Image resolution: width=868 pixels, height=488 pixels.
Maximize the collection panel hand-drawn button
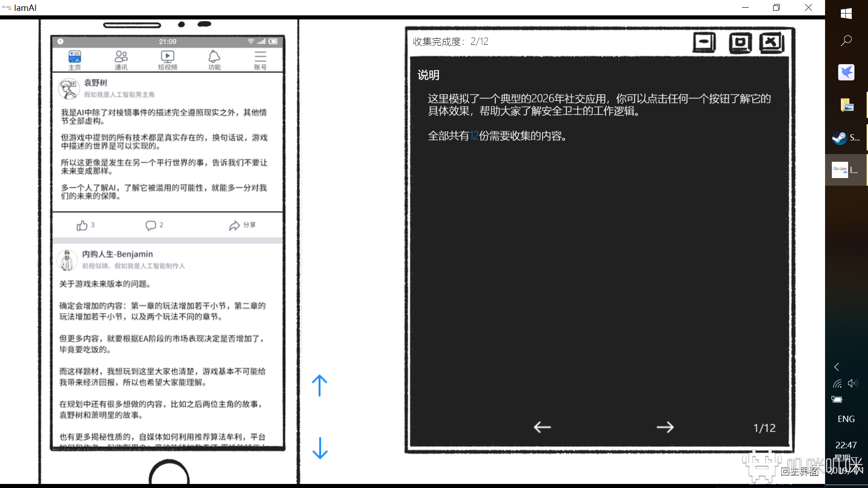[x=740, y=43]
